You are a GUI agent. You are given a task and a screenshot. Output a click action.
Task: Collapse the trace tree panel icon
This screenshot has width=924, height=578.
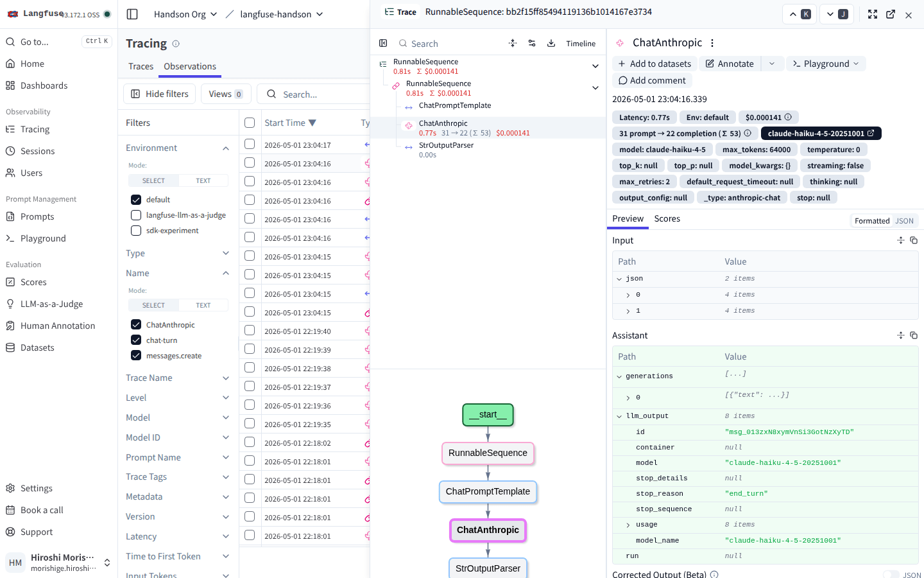tap(383, 43)
